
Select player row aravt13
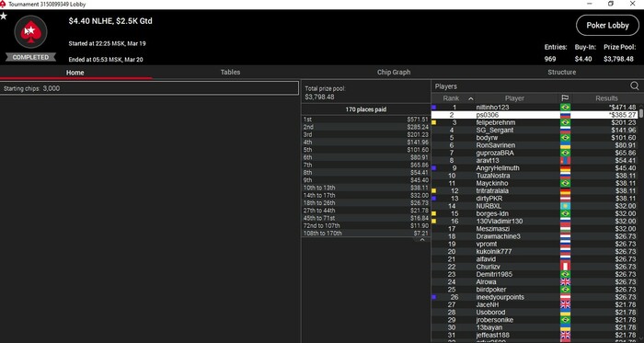point(535,160)
